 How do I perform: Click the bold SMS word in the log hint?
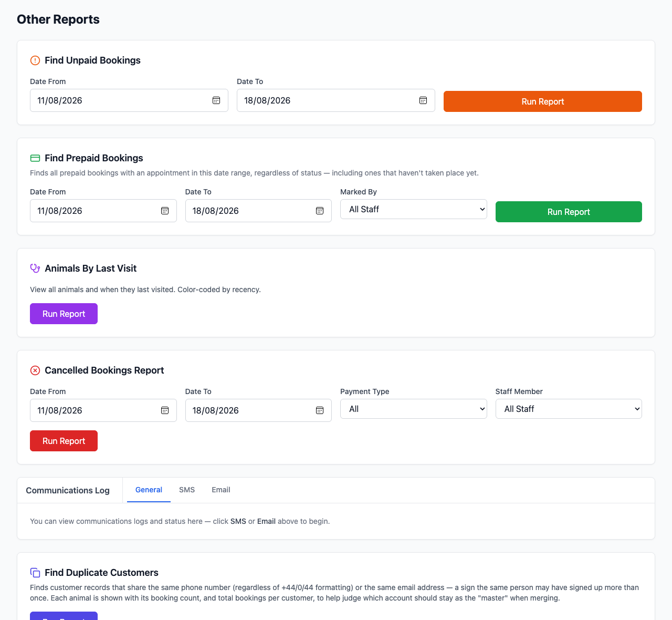pyautogui.click(x=238, y=521)
